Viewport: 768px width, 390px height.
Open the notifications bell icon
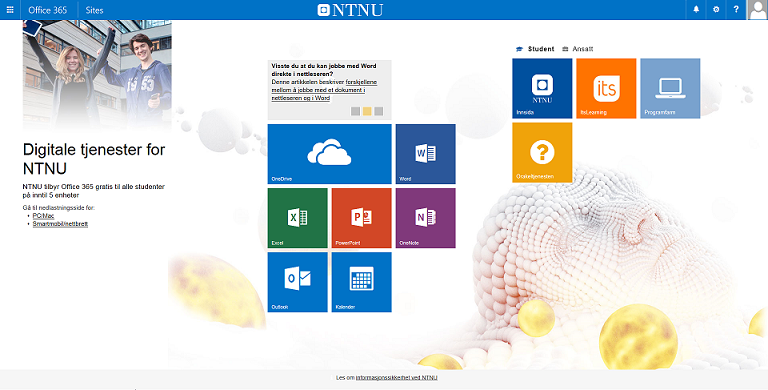[696, 10]
